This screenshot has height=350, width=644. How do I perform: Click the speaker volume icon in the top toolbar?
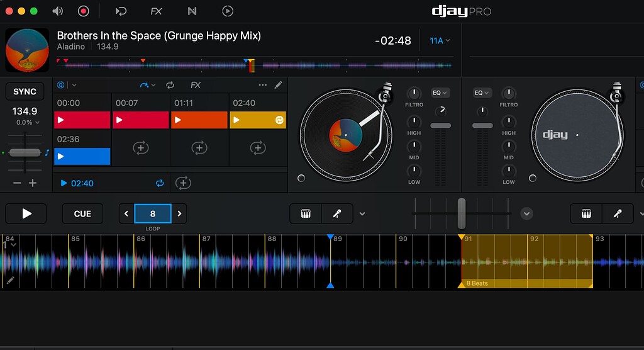57,11
